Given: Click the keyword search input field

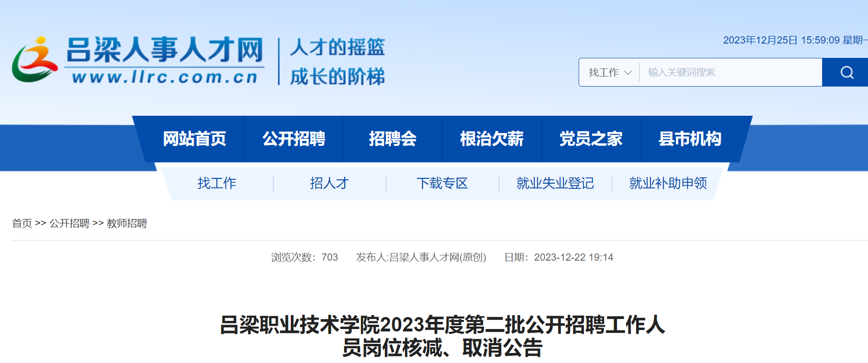Looking at the screenshot, I should click(x=730, y=72).
